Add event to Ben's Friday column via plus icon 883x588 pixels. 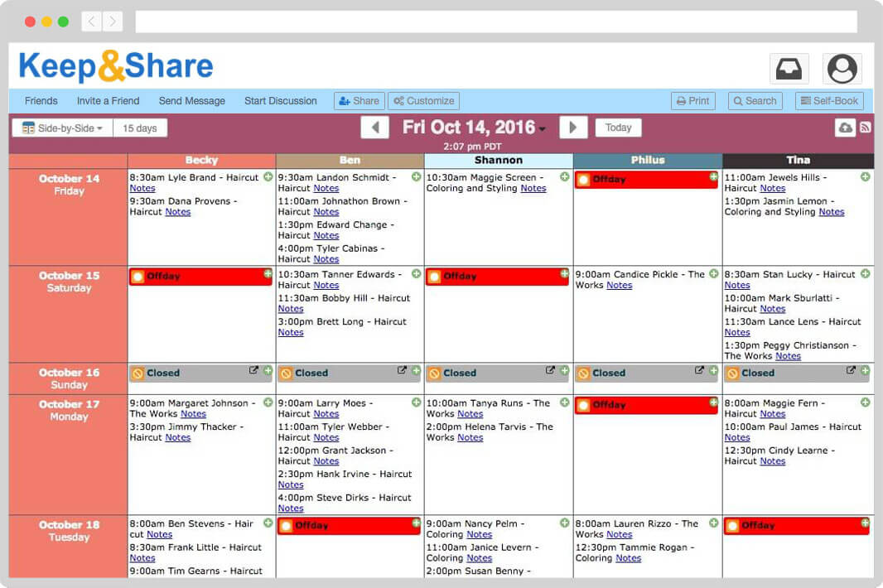[415, 176]
